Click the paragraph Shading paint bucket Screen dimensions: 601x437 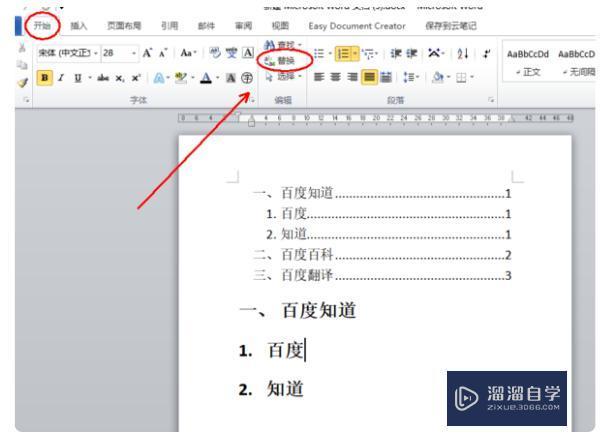437,77
